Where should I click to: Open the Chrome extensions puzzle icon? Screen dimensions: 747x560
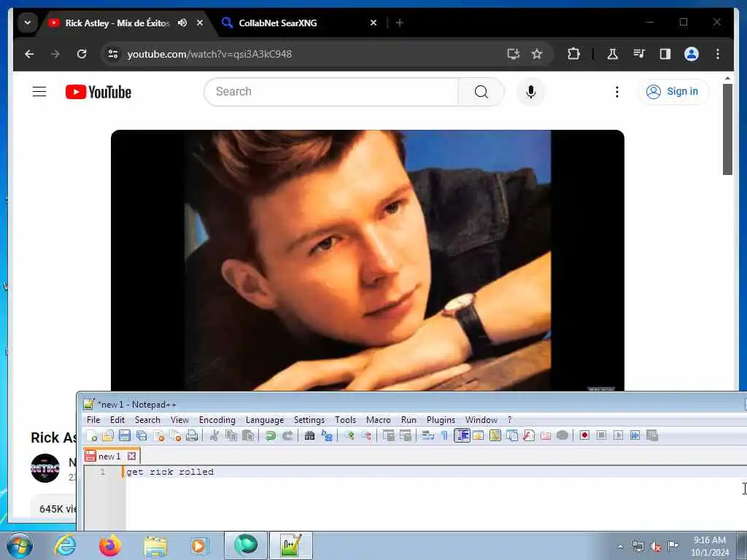(x=573, y=54)
